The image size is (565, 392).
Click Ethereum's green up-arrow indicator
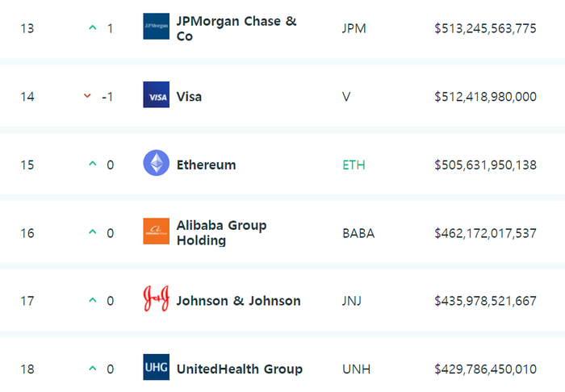93,164
